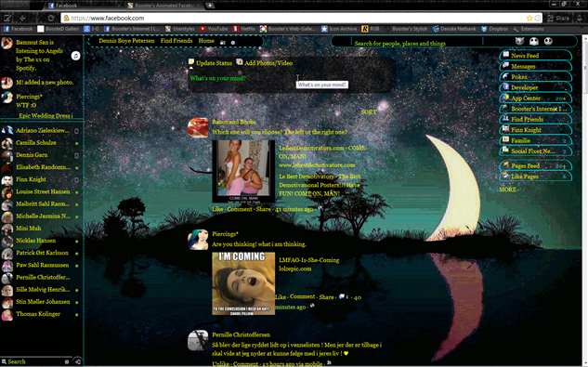Click in What's on your mind box

(291, 79)
